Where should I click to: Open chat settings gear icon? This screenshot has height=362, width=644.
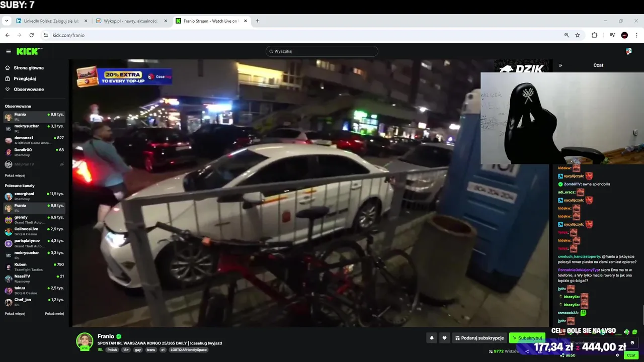click(x=617, y=355)
